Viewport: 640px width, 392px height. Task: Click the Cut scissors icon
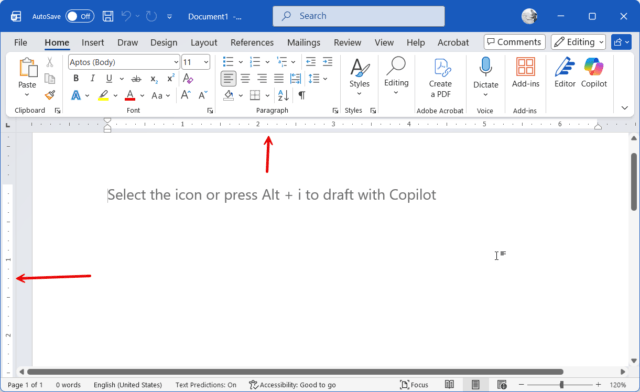[x=49, y=62]
